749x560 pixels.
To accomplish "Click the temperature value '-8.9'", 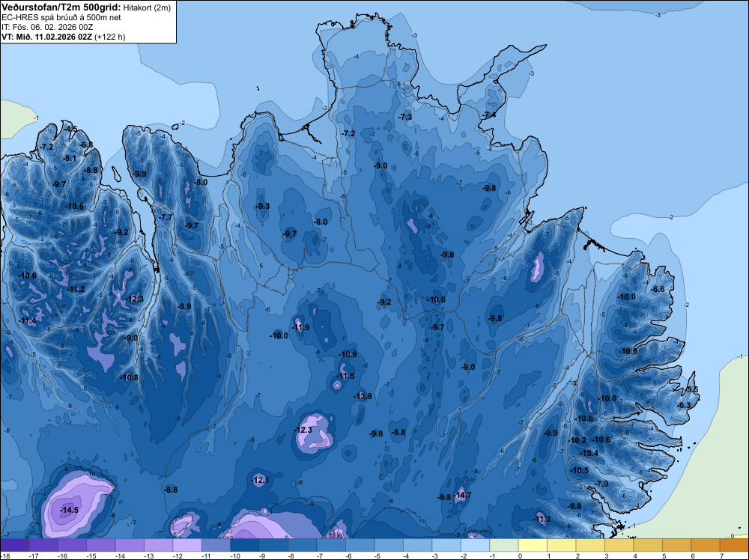I will click(x=184, y=306).
